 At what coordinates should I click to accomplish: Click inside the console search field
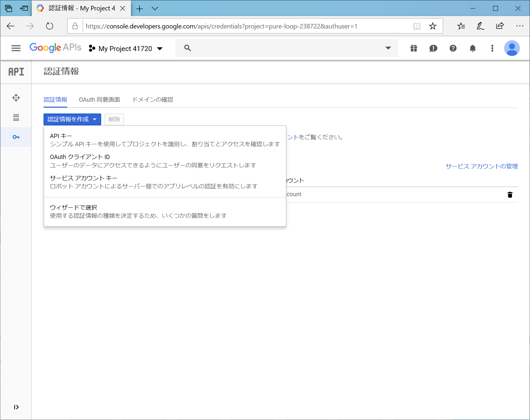click(x=287, y=48)
